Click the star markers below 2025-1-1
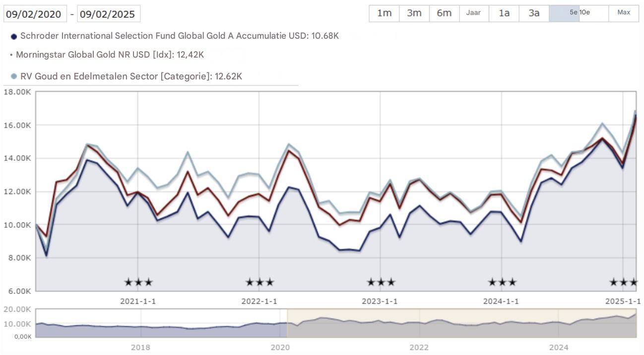Viewport: 644px width, 355px height. (x=624, y=282)
